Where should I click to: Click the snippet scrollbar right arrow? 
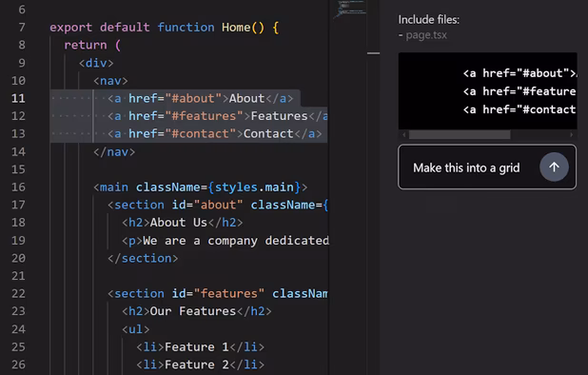pos(572,134)
